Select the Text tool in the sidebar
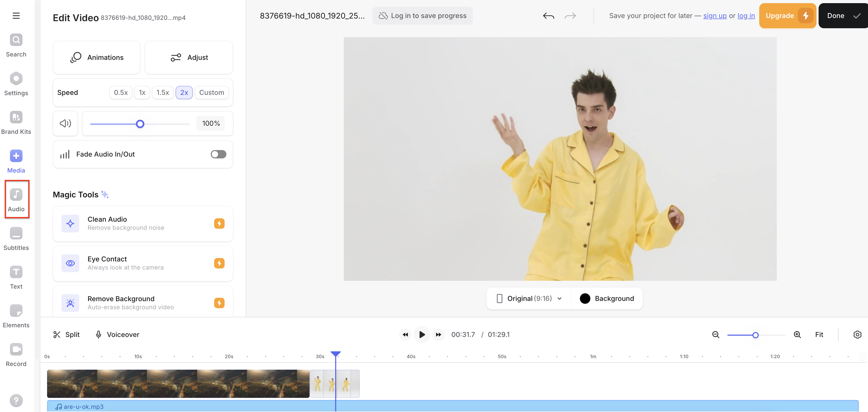This screenshot has height=412, width=868. point(16,276)
